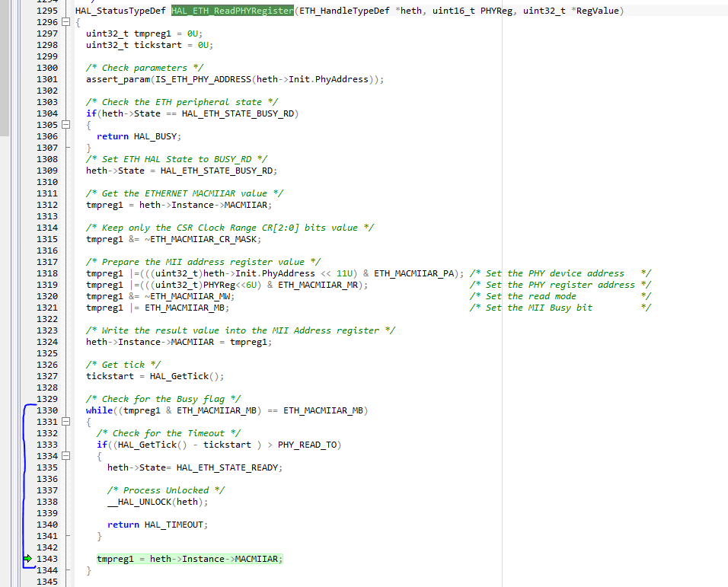
Task: Click the 'Check for the Busy flag' comment
Action: [163, 399]
